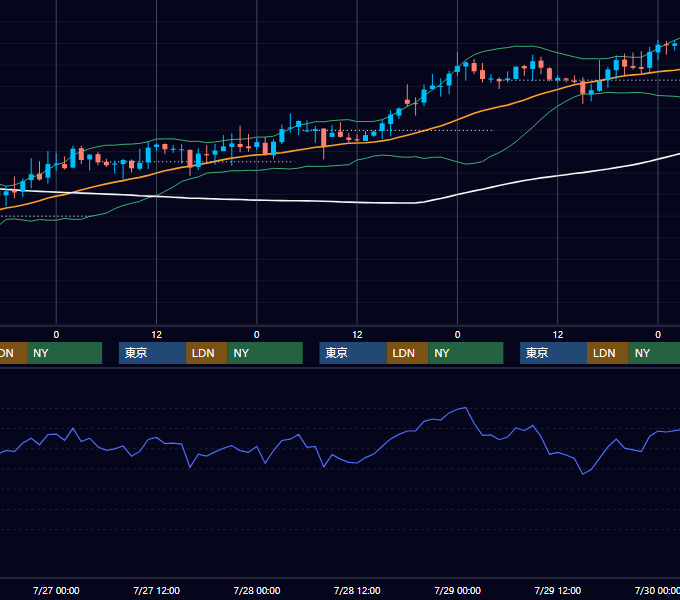Click the LDN session block on 7/28

[x=407, y=353]
